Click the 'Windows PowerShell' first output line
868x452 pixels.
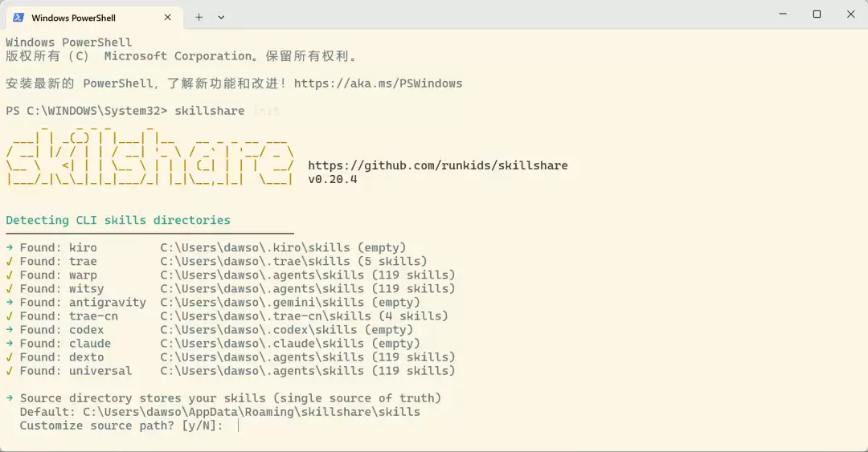(x=68, y=42)
